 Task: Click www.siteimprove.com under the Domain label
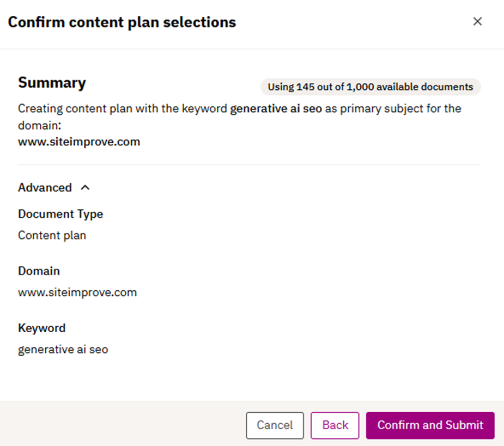coord(77,292)
